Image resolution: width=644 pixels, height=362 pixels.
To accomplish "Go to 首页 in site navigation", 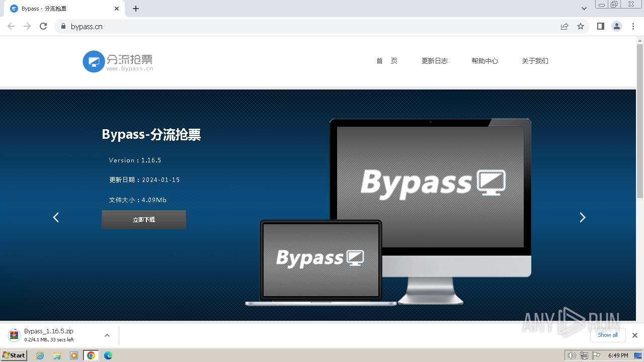I will tap(387, 61).
